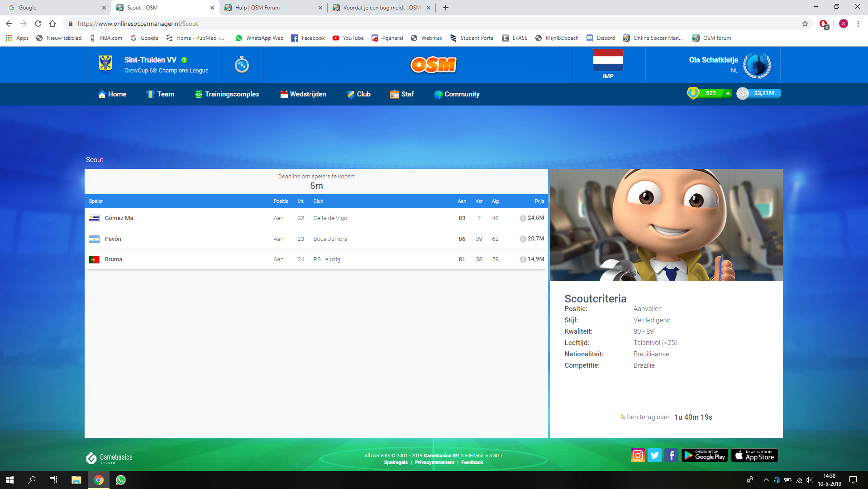Click the Bruma price 14,9M

[532, 259]
